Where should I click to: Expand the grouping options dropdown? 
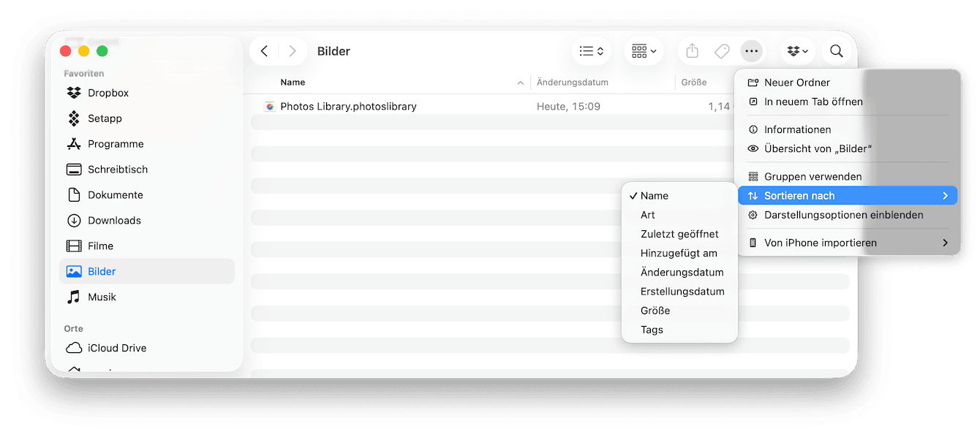[644, 51]
